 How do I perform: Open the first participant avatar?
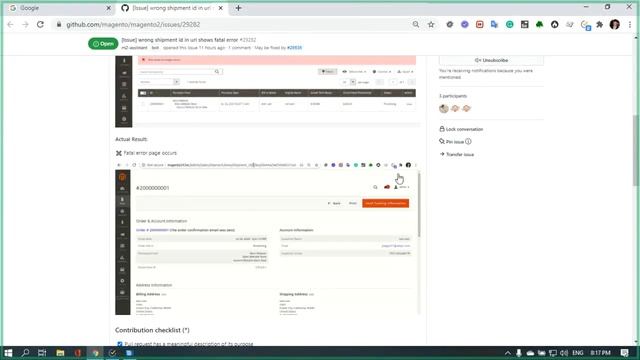pyautogui.click(x=444, y=108)
